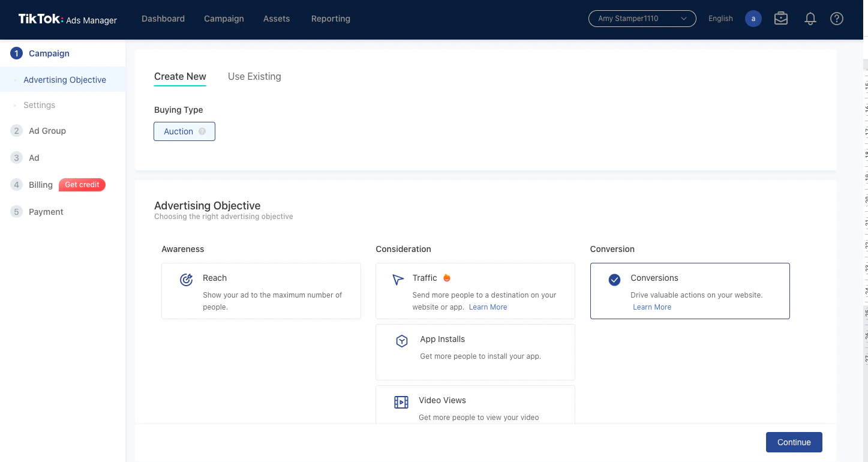Open the Reporting menu
The image size is (868, 462).
[331, 19]
